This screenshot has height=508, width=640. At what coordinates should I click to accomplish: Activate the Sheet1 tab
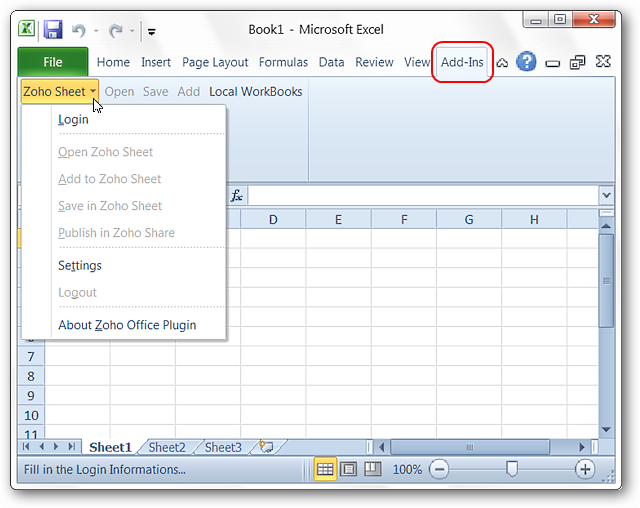pyautogui.click(x=110, y=447)
